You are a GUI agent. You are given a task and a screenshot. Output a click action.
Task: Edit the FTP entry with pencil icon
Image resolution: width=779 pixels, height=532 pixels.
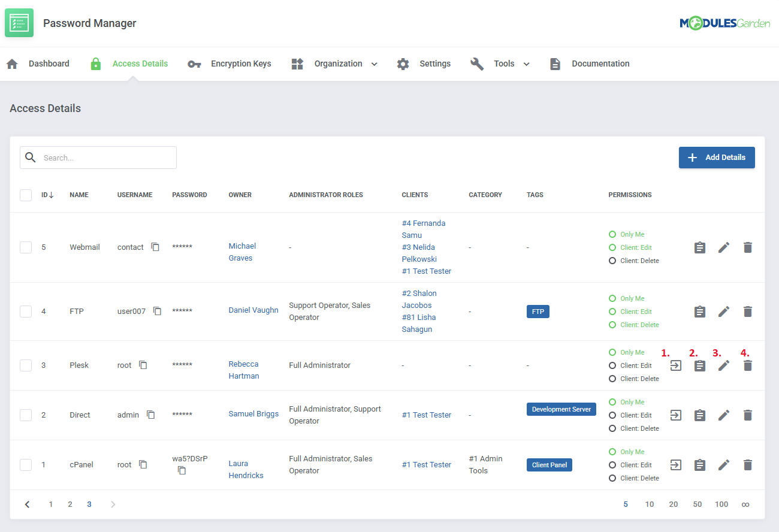coord(724,312)
